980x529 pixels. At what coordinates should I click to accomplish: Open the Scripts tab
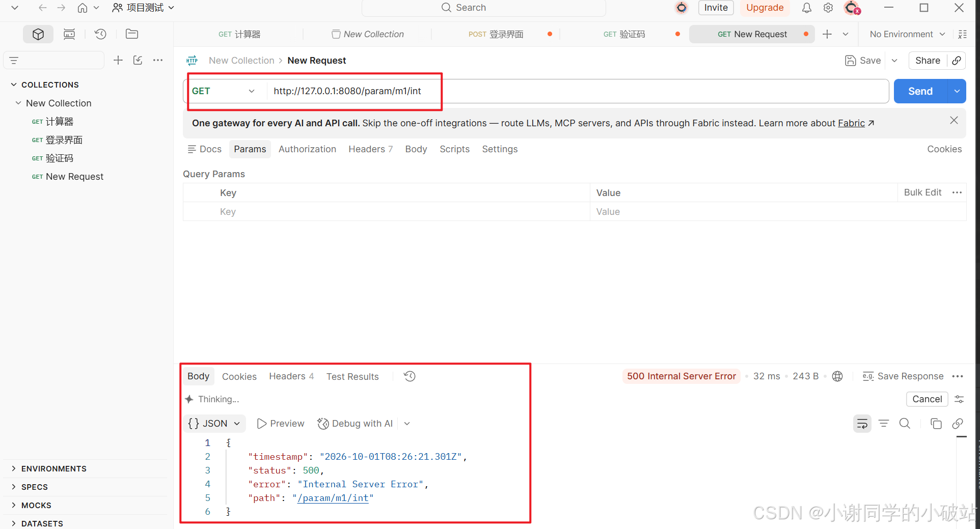pyautogui.click(x=454, y=149)
